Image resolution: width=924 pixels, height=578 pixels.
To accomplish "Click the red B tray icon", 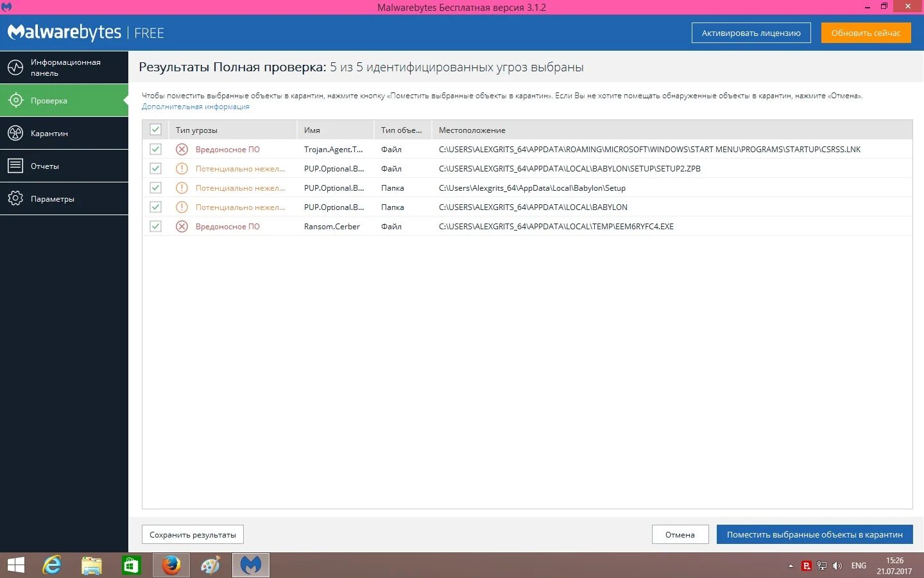I will click(807, 566).
